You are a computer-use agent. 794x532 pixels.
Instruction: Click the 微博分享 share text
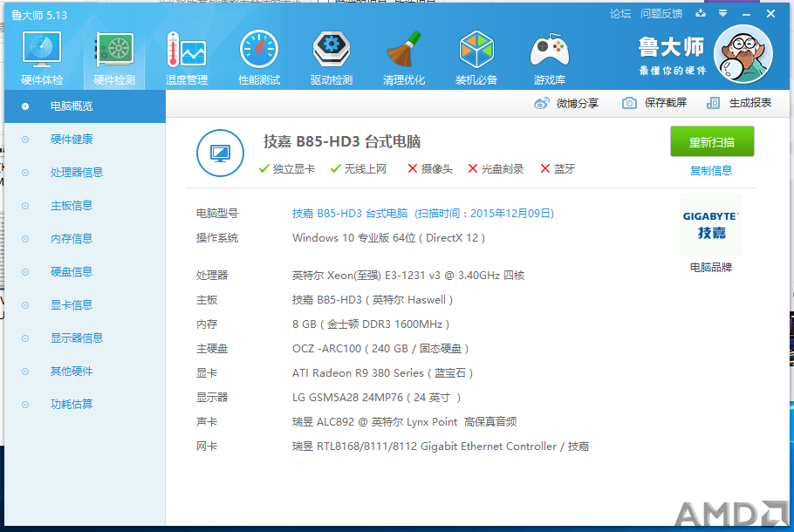point(578,103)
